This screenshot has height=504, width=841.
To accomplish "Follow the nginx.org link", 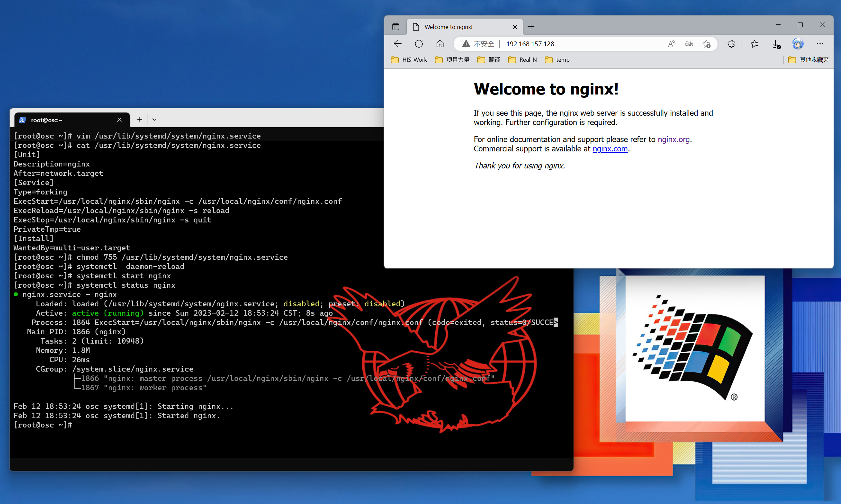I will 673,139.
